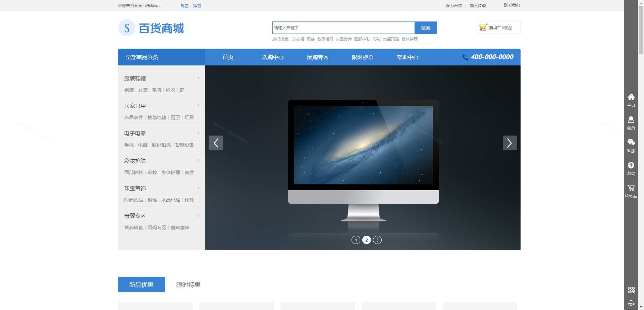Show the QR code icon in sidebar
Viewport: 644px width, 310px height.
pos(631,290)
